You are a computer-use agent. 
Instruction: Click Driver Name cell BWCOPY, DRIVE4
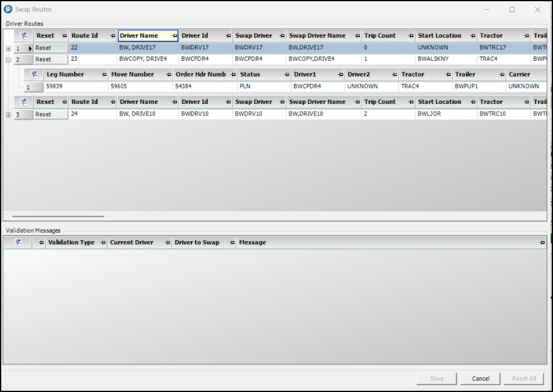click(148, 59)
